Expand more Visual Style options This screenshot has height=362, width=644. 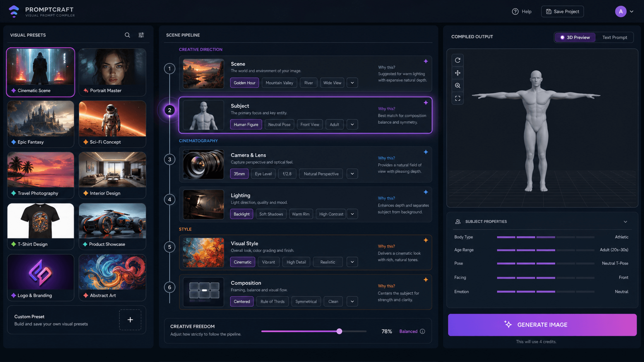[x=352, y=262]
